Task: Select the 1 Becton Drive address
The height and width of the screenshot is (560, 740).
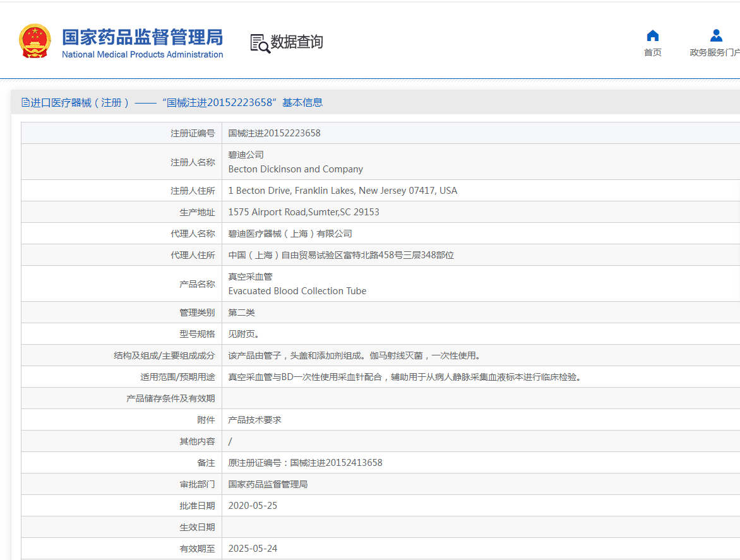Action: (343, 191)
